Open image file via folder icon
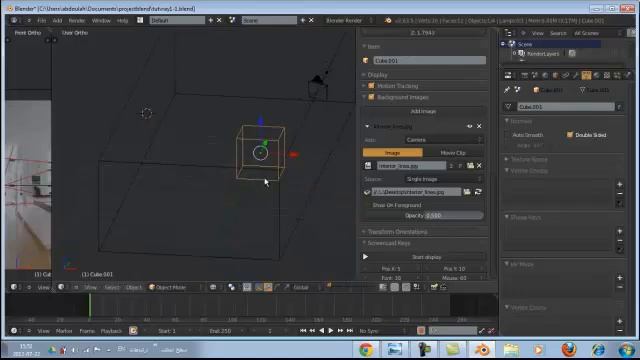The image size is (640, 360). tap(470, 166)
